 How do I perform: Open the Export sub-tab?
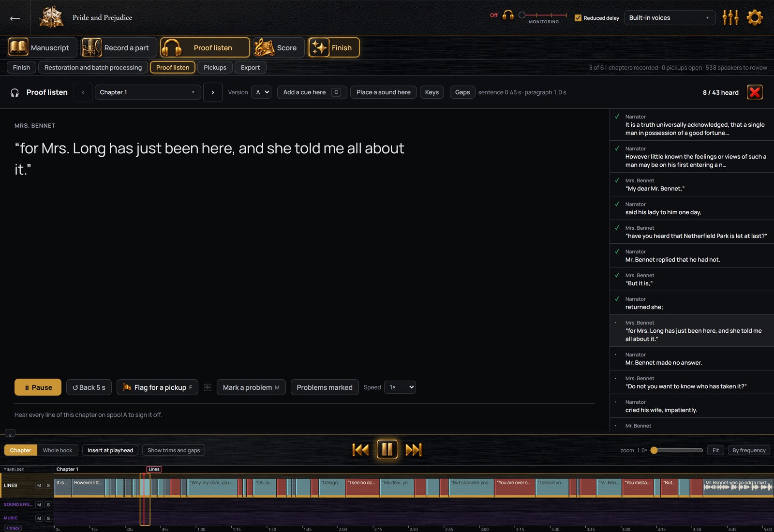click(250, 68)
